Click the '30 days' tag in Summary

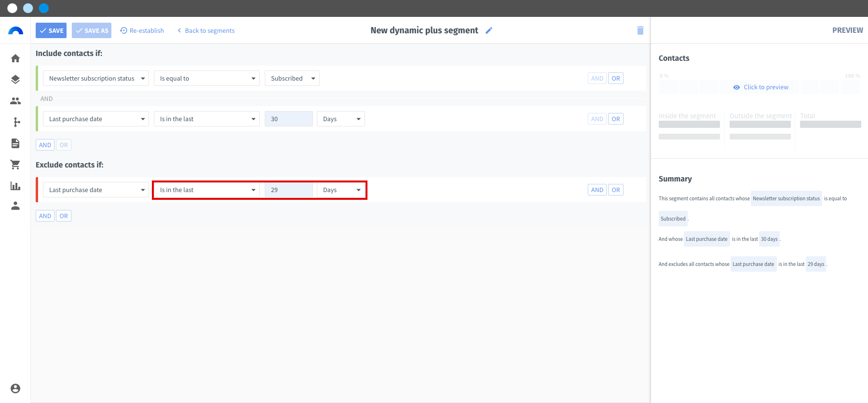click(x=769, y=239)
